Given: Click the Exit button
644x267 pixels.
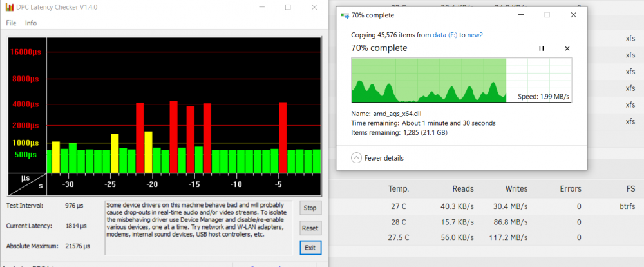Looking at the screenshot, I should click(x=310, y=248).
